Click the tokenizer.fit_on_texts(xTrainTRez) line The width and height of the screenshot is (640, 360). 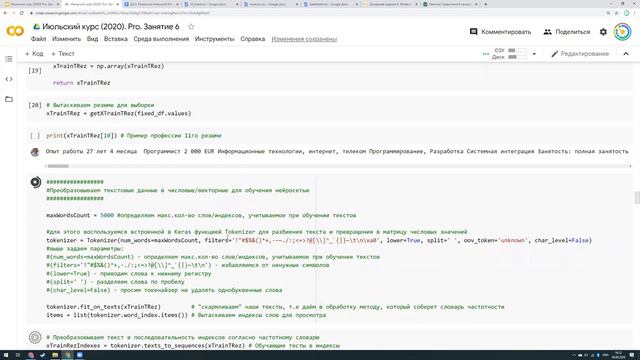(103, 307)
